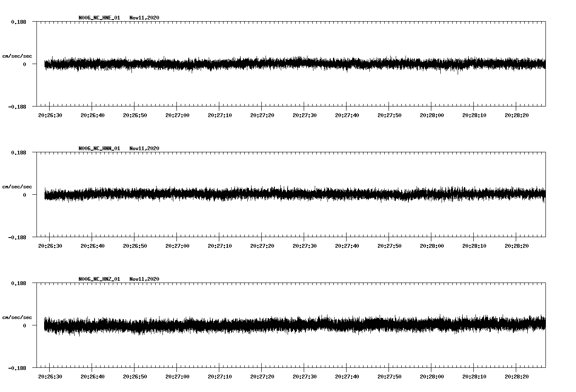Select the 20:27:30 tick label on the middle axis

pyautogui.click(x=305, y=245)
